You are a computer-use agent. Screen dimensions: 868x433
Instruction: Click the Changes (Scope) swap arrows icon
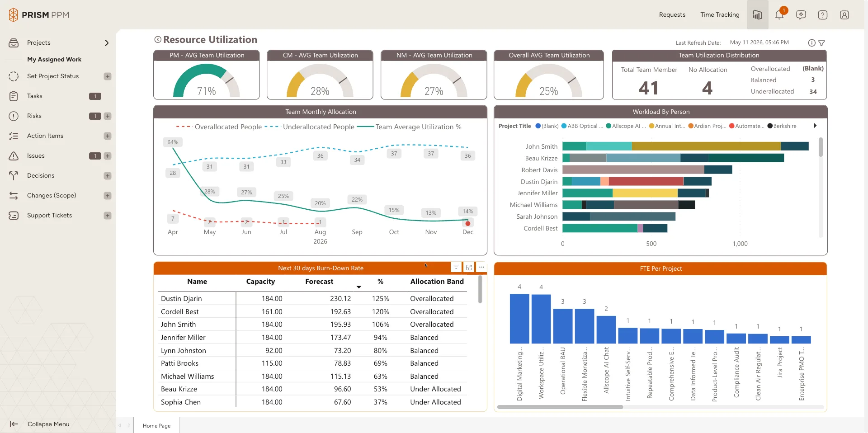click(x=14, y=196)
